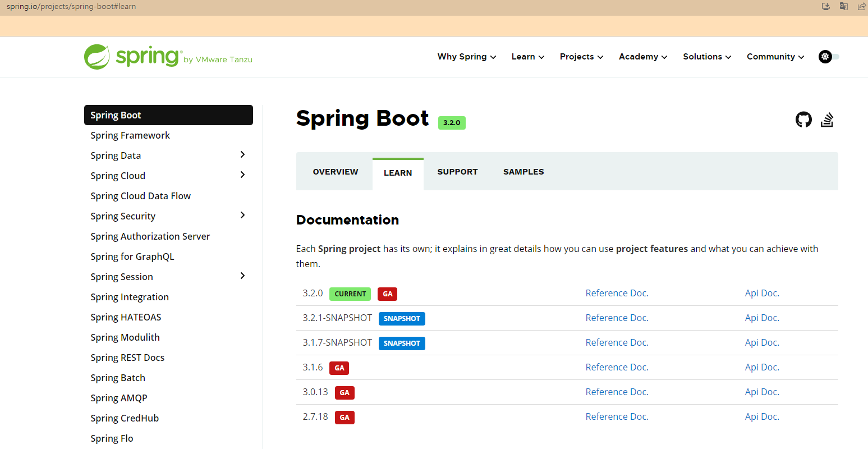Viewport: 868px width, 449px height.
Task: Open Spring Modulith project
Action: pos(125,337)
